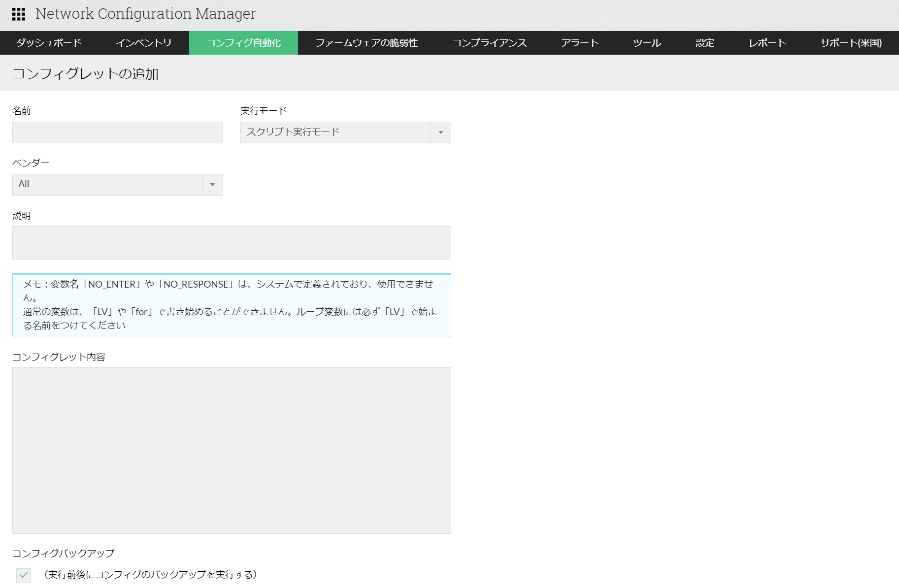Click into the コンフィグレット内容 text area
The width and height of the screenshot is (899, 588).
click(232, 451)
